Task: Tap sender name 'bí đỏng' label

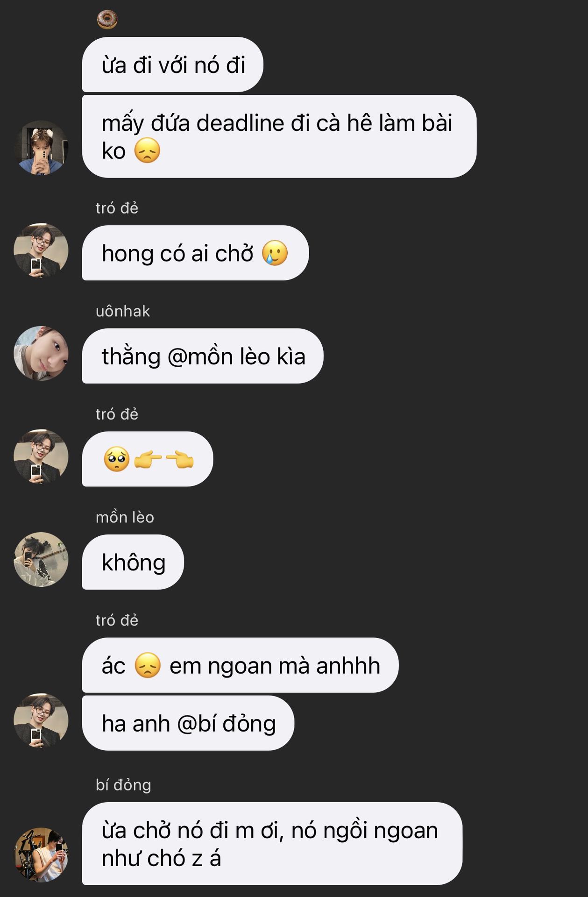Action: pos(123,785)
